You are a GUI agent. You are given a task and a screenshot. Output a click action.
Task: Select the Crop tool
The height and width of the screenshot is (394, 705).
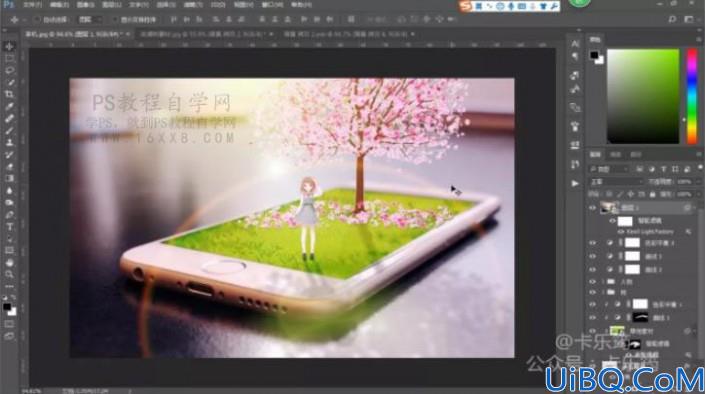[x=9, y=94]
